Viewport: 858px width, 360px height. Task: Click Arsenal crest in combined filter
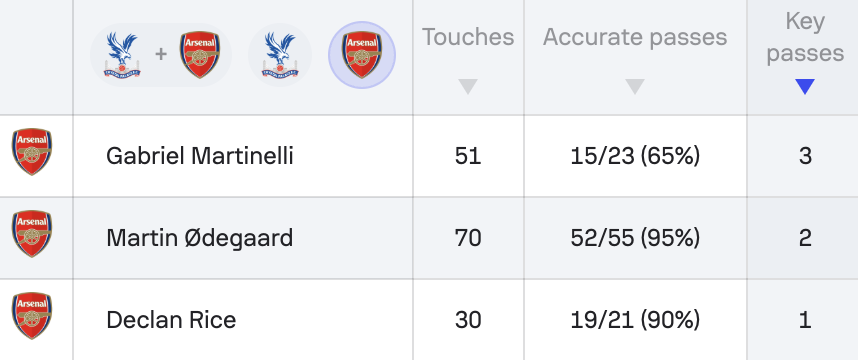pyautogui.click(x=200, y=55)
